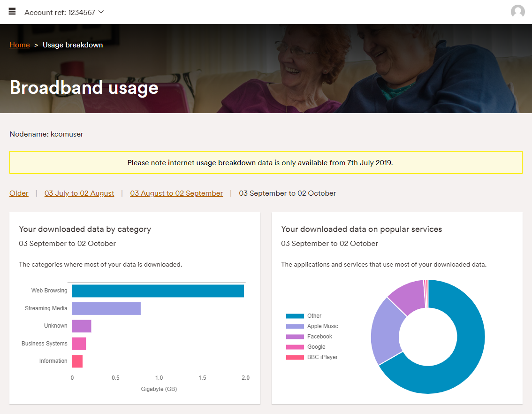Click the Broadband usage page heading
532x414 pixels.
[x=84, y=88]
